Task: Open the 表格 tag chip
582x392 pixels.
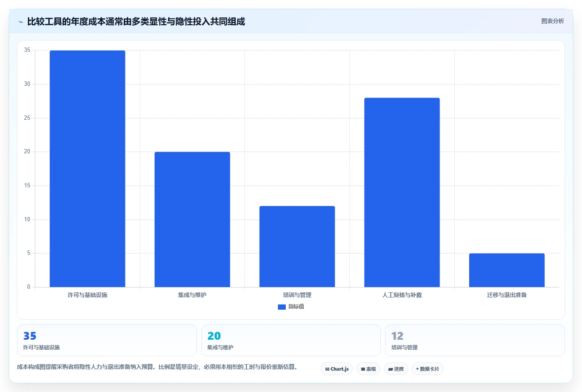Action: pos(368,369)
